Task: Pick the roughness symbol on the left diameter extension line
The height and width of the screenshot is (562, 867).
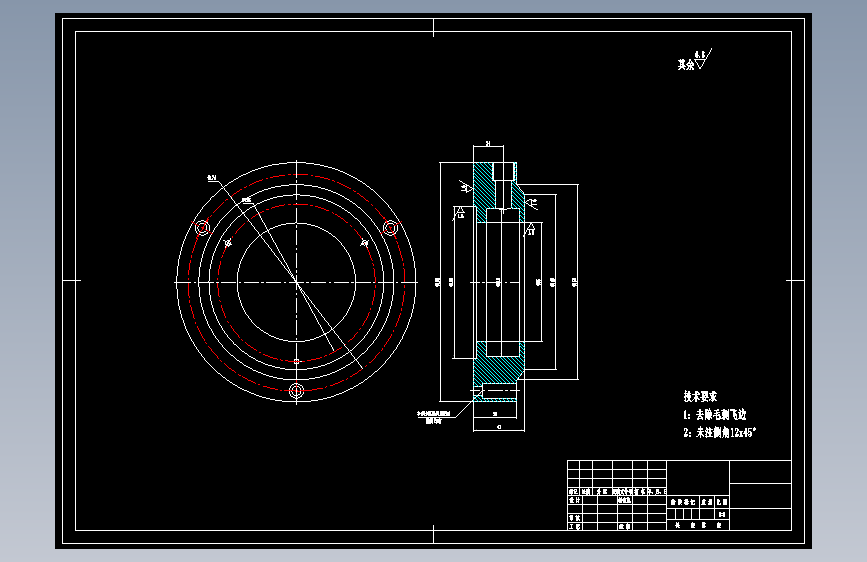Action: (x=459, y=212)
